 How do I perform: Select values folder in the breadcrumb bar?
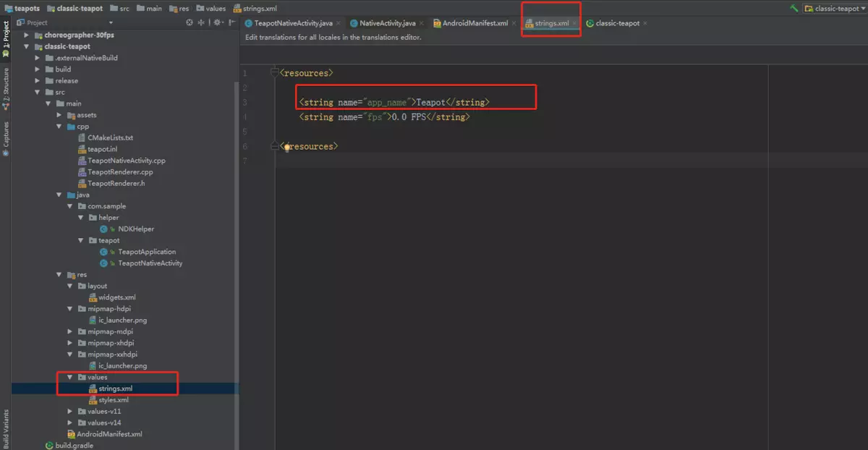tap(211, 9)
